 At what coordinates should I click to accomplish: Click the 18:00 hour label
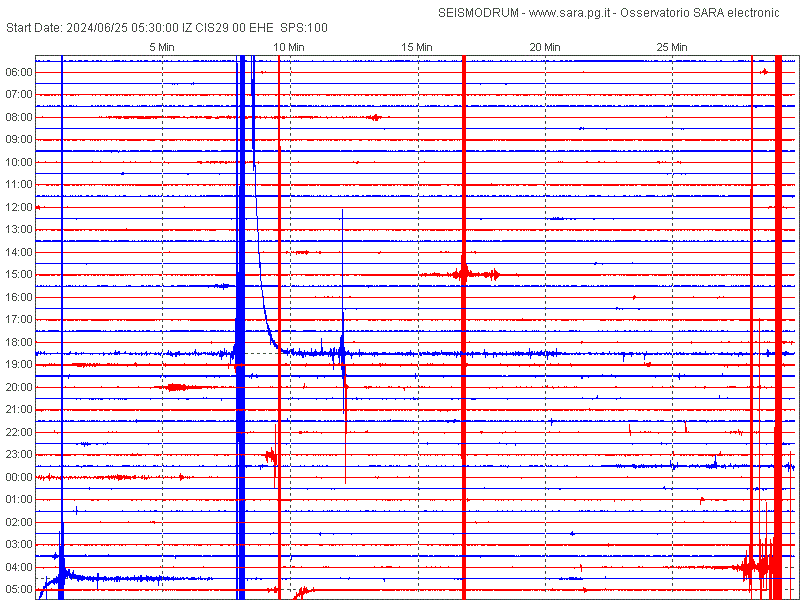[19, 342]
